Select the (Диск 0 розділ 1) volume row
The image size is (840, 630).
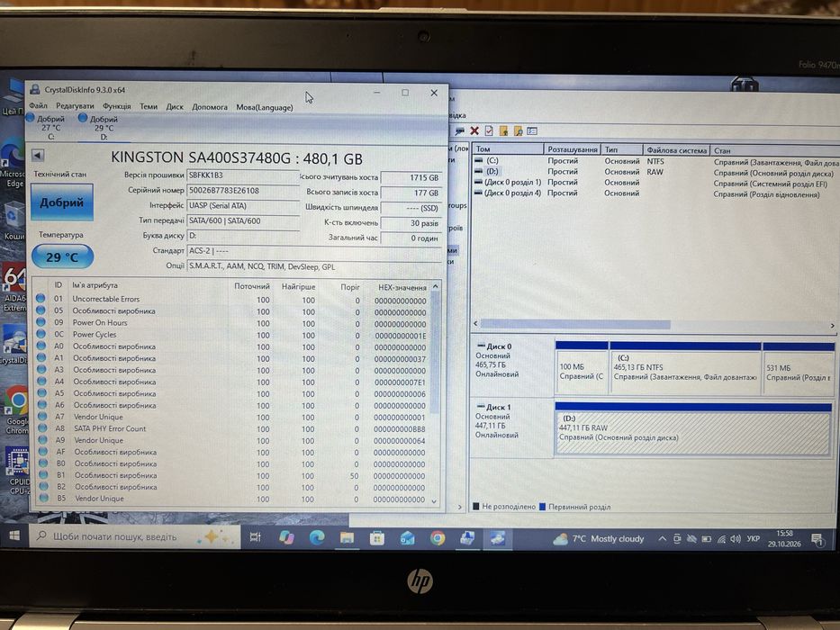[x=655, y=183]
